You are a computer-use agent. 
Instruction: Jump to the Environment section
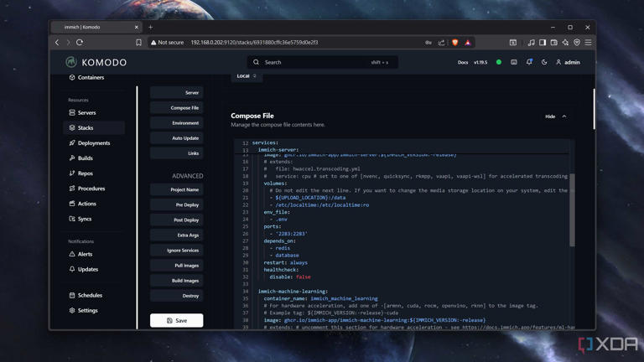tap(177, 123)
